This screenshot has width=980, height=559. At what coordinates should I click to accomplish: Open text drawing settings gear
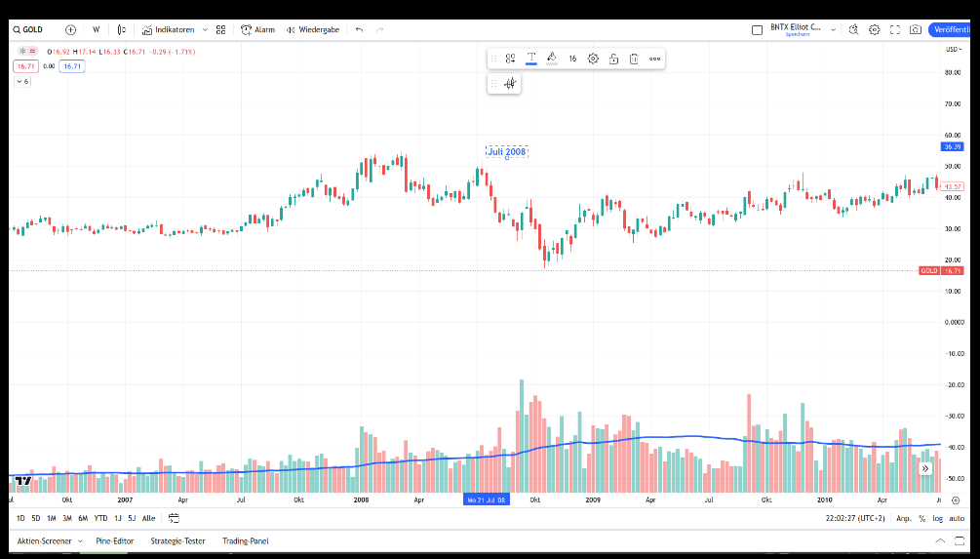(x=593, y=59)
